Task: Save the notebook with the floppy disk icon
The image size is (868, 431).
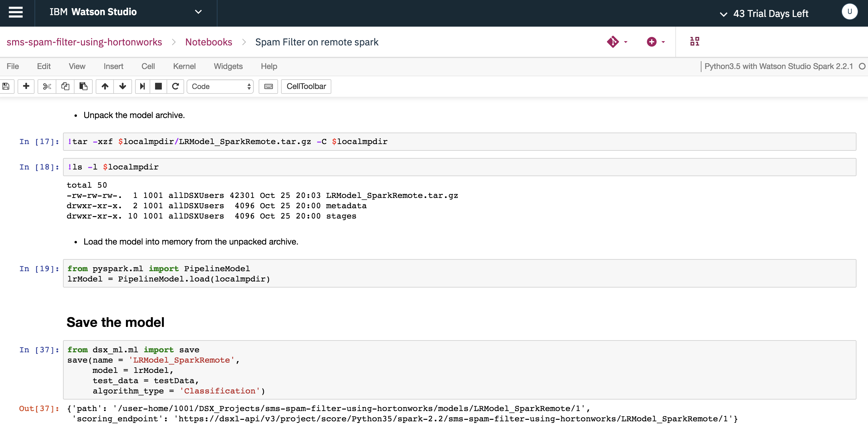Action: 6,87
